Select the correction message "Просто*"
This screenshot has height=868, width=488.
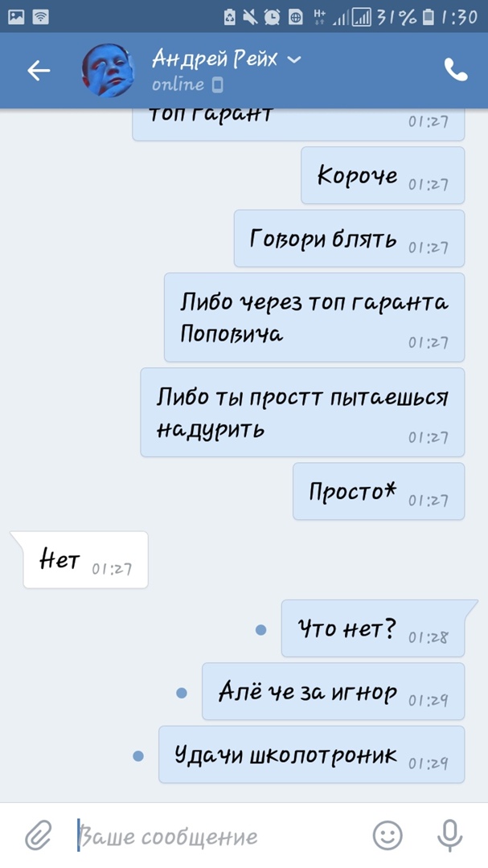[379, 492]
